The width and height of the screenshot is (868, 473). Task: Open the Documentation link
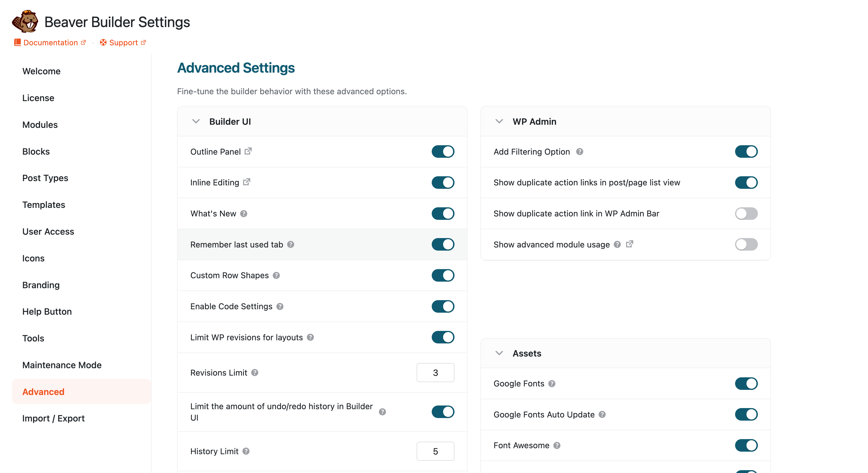coord(51,42)
